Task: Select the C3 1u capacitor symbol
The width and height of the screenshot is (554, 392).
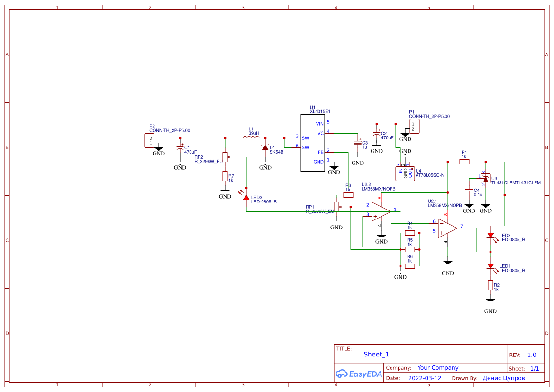Action: 358,143
